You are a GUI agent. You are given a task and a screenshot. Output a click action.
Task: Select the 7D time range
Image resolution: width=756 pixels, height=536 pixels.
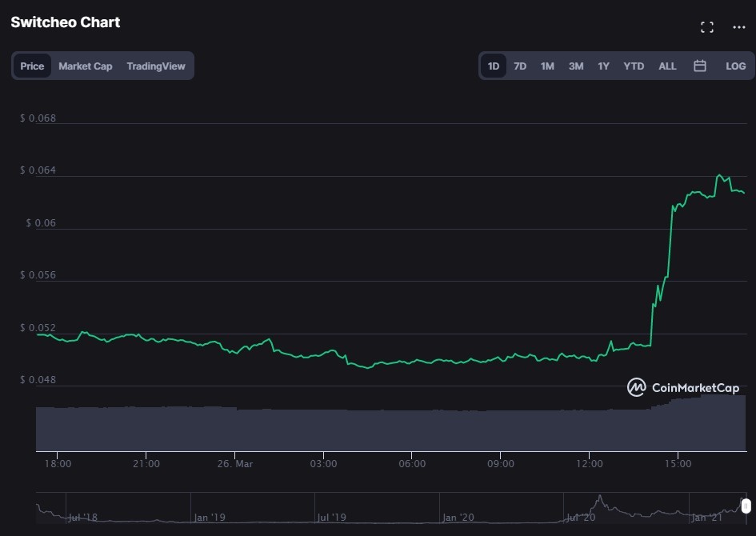(520, 66)
